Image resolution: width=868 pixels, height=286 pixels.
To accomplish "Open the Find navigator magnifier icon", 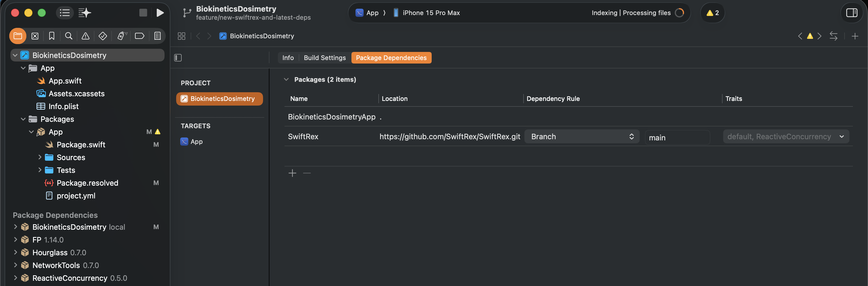I will pyautogui.click(x=68, y=36).
